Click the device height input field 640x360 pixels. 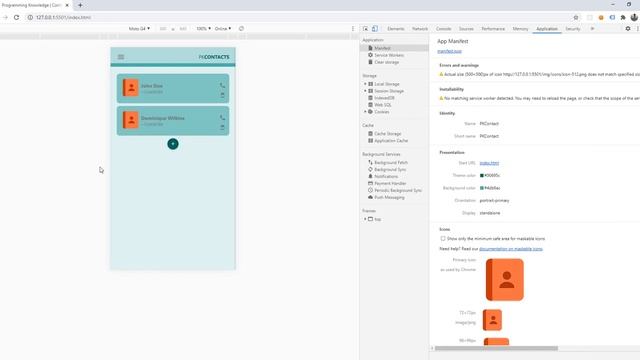click(x=183, y=29)
